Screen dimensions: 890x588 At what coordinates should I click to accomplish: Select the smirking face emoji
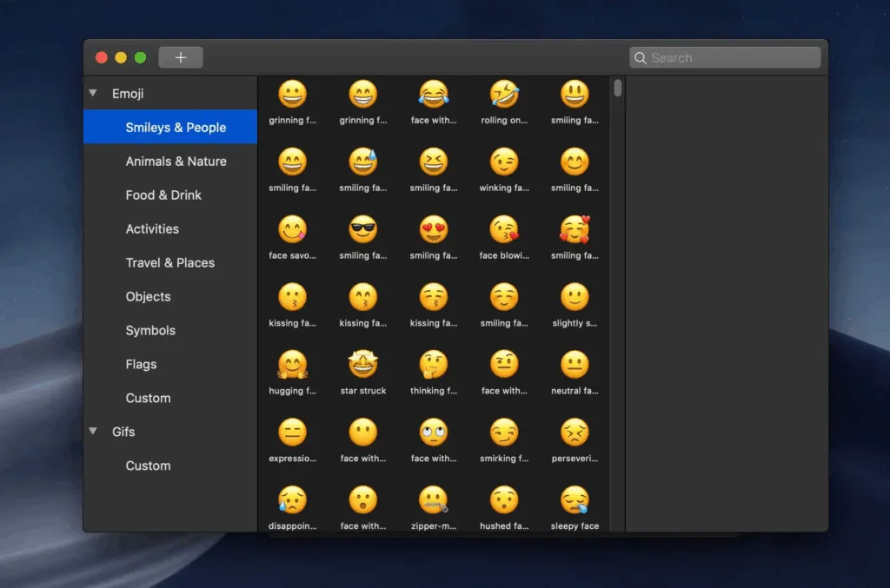coord(504,433)
